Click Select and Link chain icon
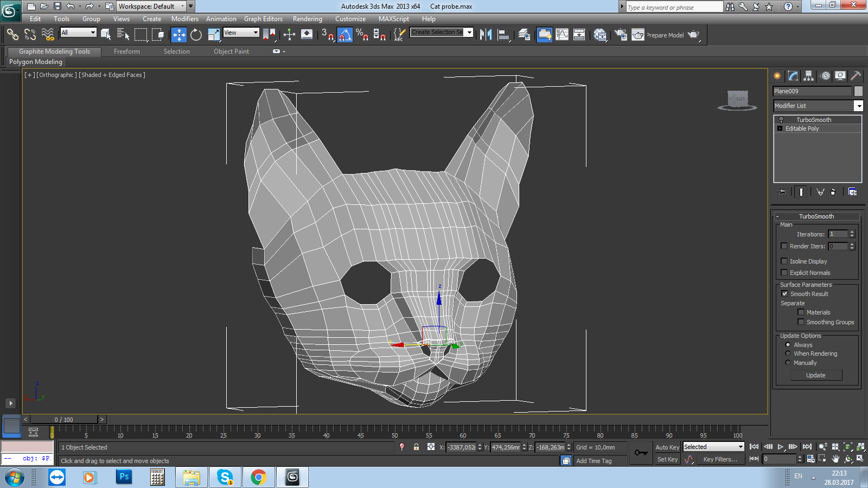The width and height of the screenshot is (868, 488). pyautogui.click(x=12, y=35)
